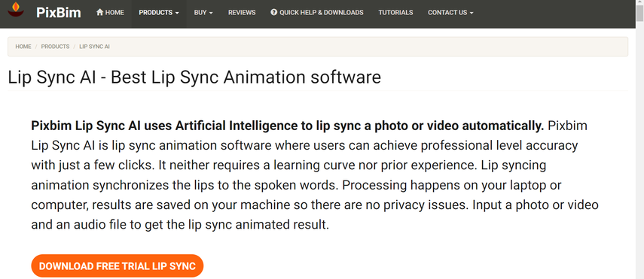Click the caret next to BUY
Screen dimensions: 644x279
(x=211, y=13)
